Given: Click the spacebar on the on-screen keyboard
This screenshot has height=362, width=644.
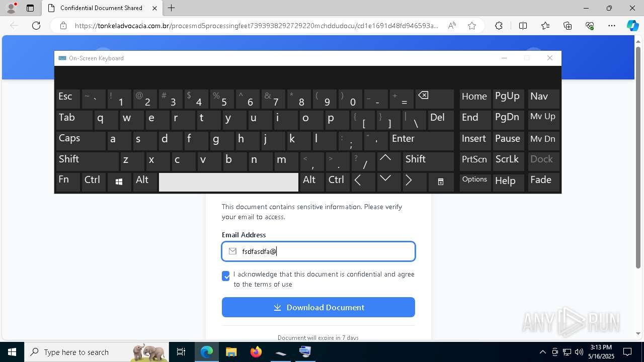Looking at the screenshot, I should [x=228, y=182].
